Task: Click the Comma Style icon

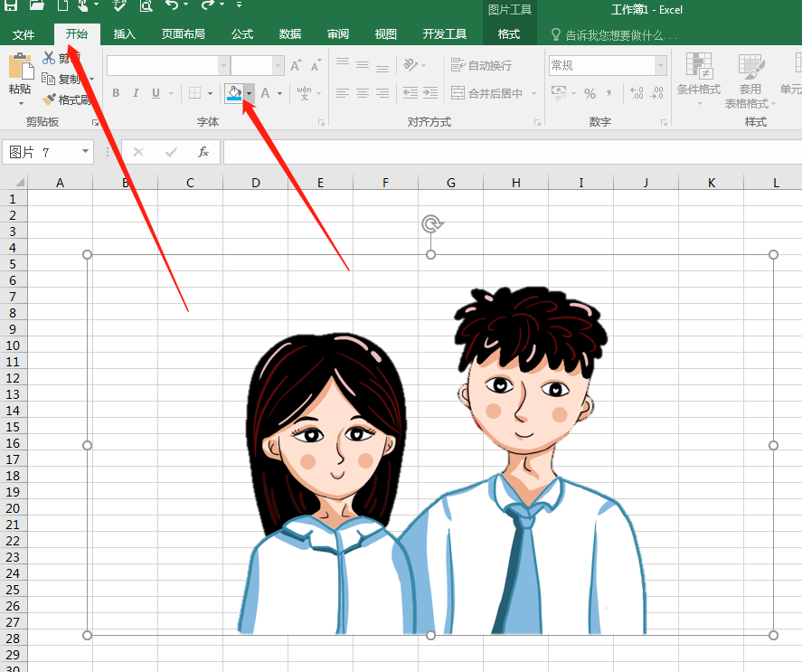Action: pos(609,93)
